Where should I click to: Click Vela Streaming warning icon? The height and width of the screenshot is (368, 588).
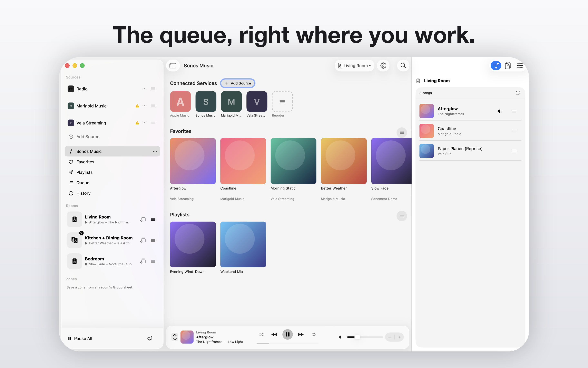click(x=137, y=123)
